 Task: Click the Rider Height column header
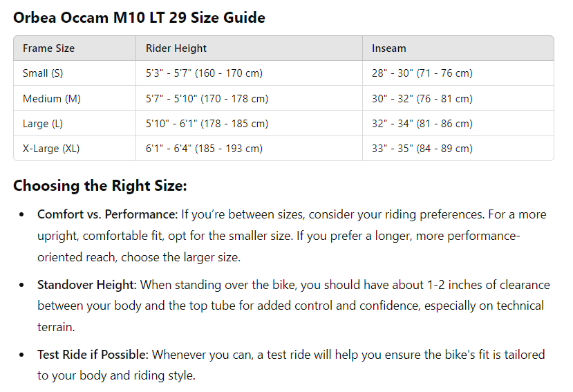tap(176, 48)
